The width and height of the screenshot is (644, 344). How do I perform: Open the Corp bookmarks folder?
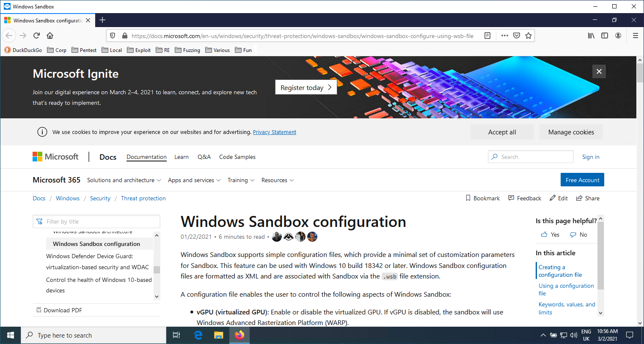[x=57, y=50]
